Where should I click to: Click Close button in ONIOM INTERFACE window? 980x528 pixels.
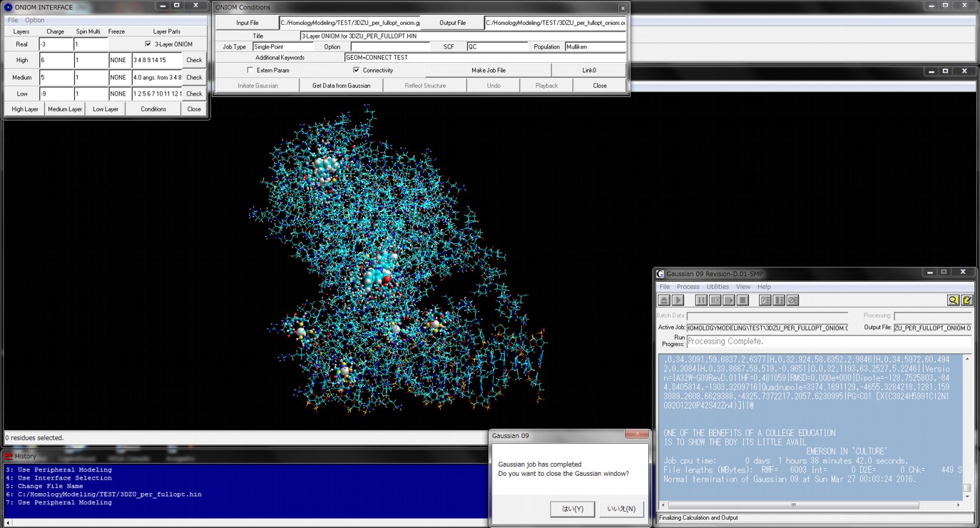click(194, 109)
